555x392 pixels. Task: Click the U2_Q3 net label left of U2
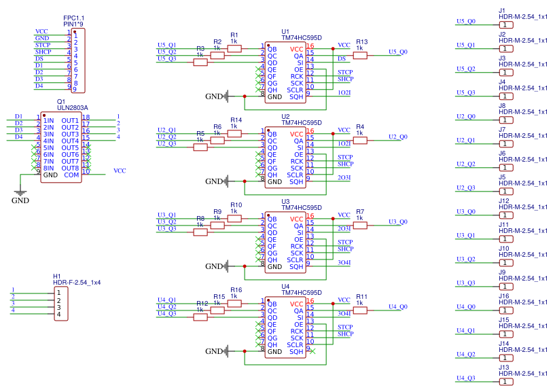[x=166, y=144]
